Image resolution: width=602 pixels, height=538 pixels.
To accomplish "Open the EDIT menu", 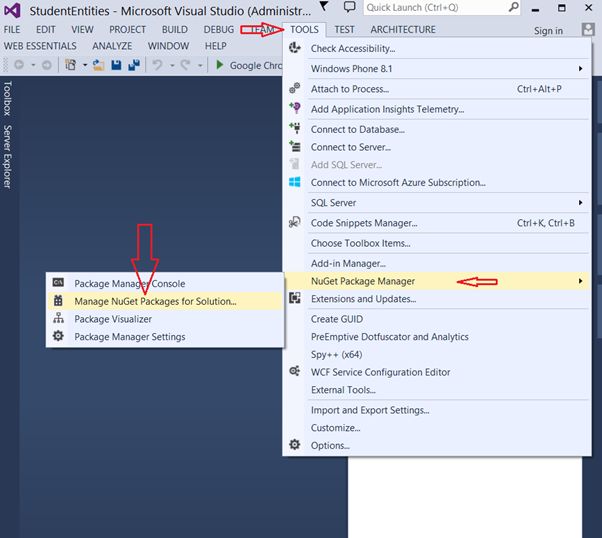I will [46, 30].
